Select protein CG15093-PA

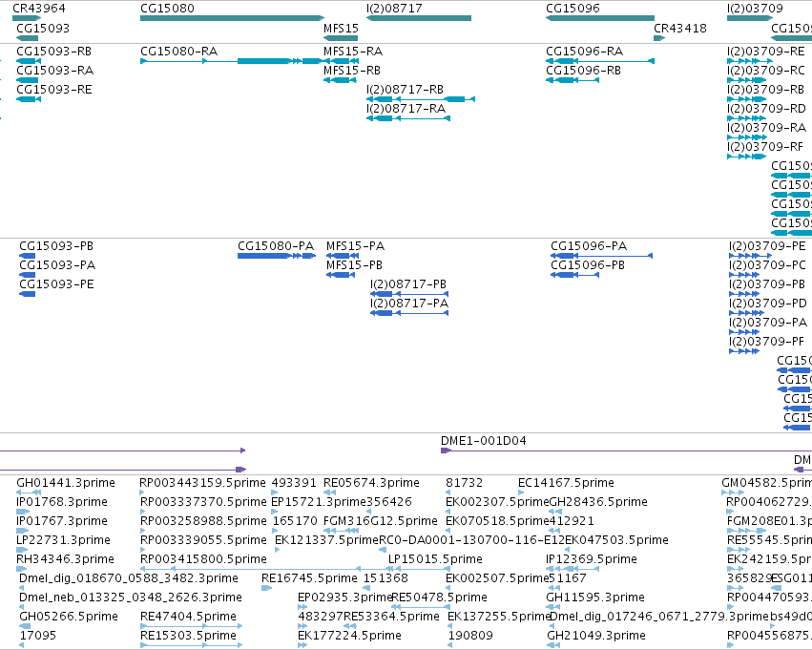coord(27,275)
